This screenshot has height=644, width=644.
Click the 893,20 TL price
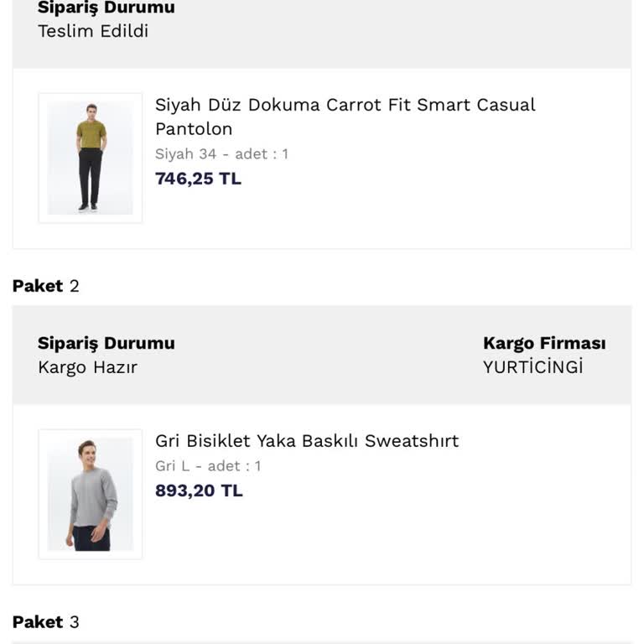click(199, 491)
